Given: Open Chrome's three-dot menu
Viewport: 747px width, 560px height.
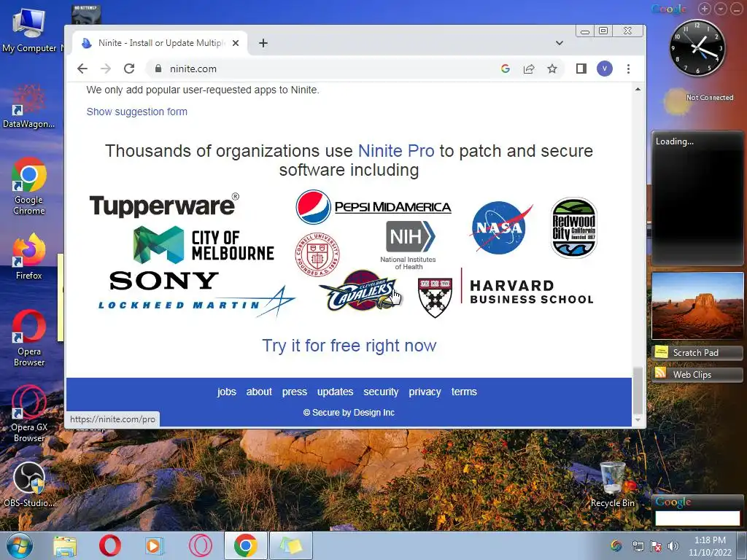Looking at the screenshot, I should pos(628,69).
